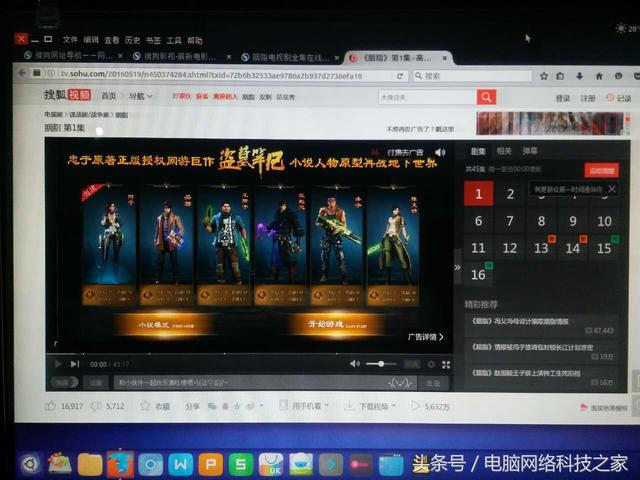
Task: Expand the 用手机看 dropdown
Action: pos(304,406)
